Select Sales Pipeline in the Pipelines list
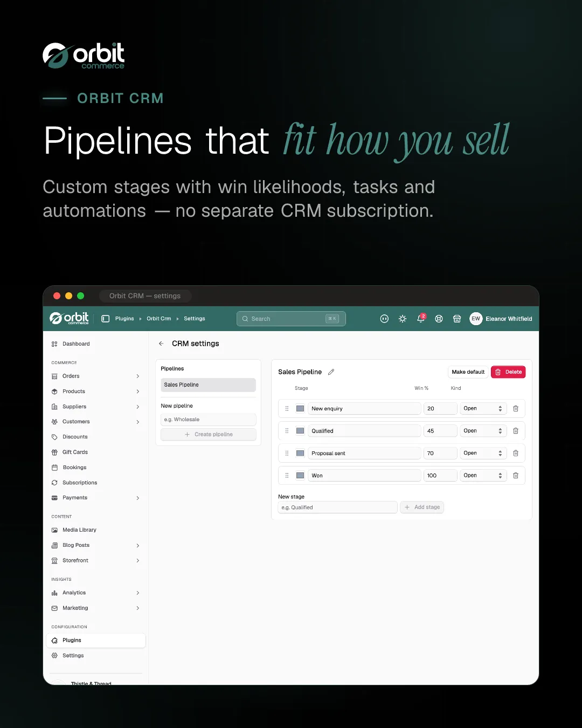582x728 pixels. pyautogui.click(x=209, y=385)
